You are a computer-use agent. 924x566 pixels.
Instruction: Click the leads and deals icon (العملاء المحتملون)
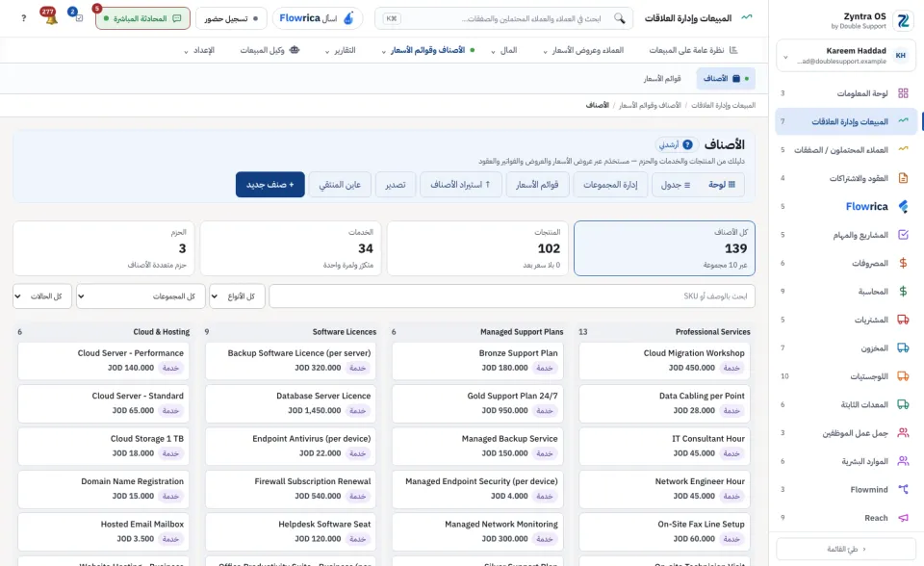(x=903, y=150)
